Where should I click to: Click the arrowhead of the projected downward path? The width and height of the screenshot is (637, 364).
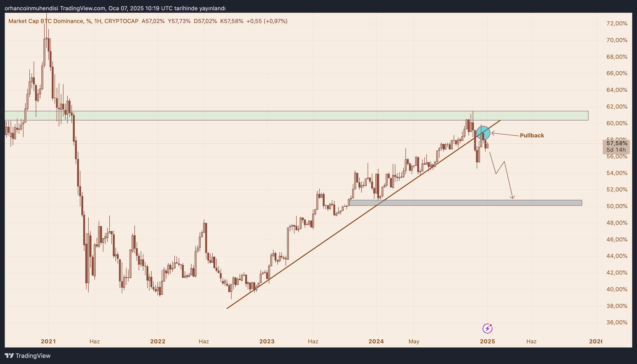tap(512, 197)
